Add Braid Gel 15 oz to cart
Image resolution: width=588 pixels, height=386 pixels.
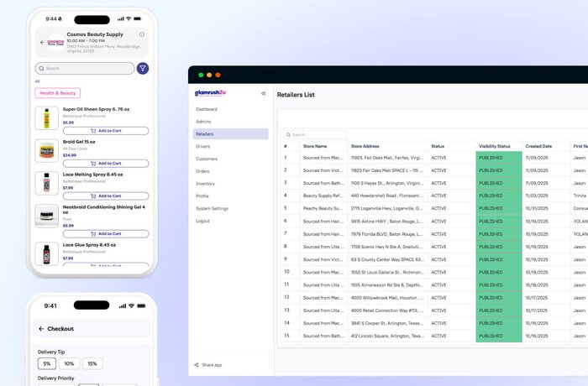point(105,163)
